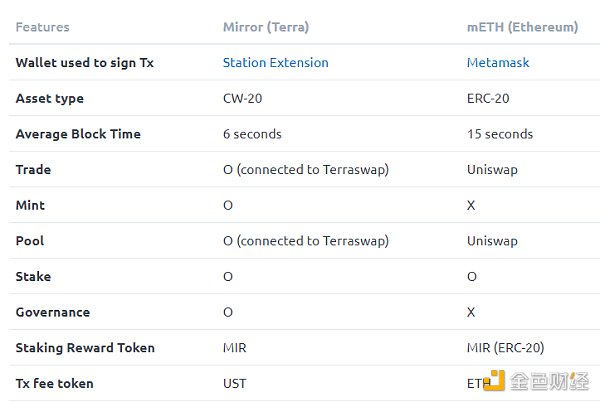Click the Governance row label
The width and height of the screenshot is (600, 402).
tap(54, 312)
